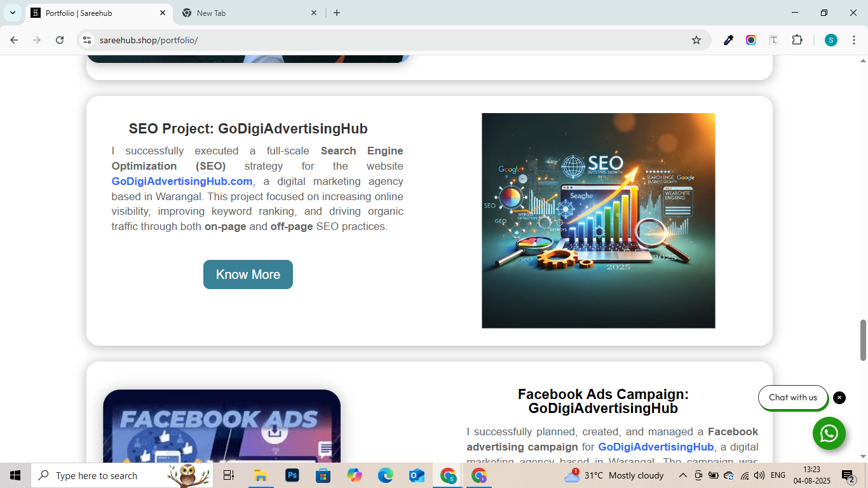Launch Photoshop from the taskbar

292,475
